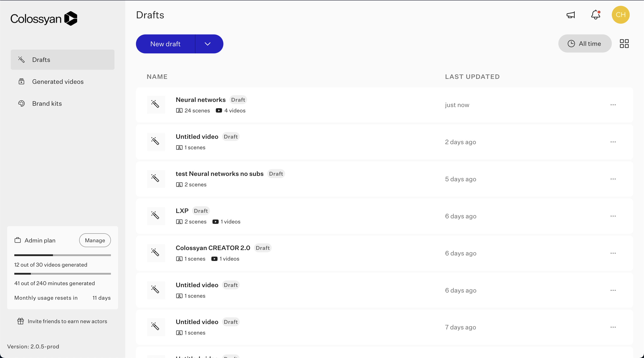Open options menu for Neural networks draft
The height and width of the screenshot is (358, 644).
(613, 105)
